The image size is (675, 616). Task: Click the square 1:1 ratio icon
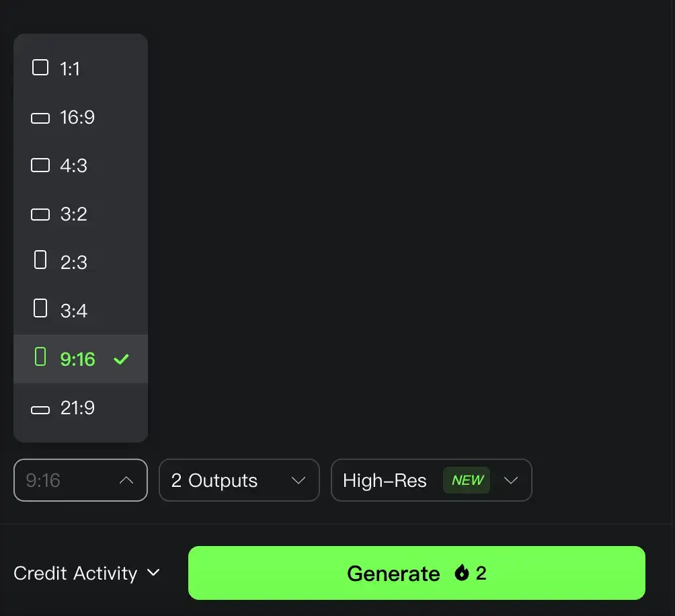pos(40,67)
